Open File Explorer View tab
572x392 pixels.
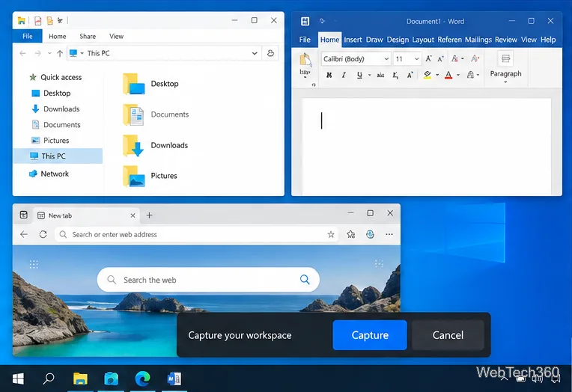tap(116, 37)
